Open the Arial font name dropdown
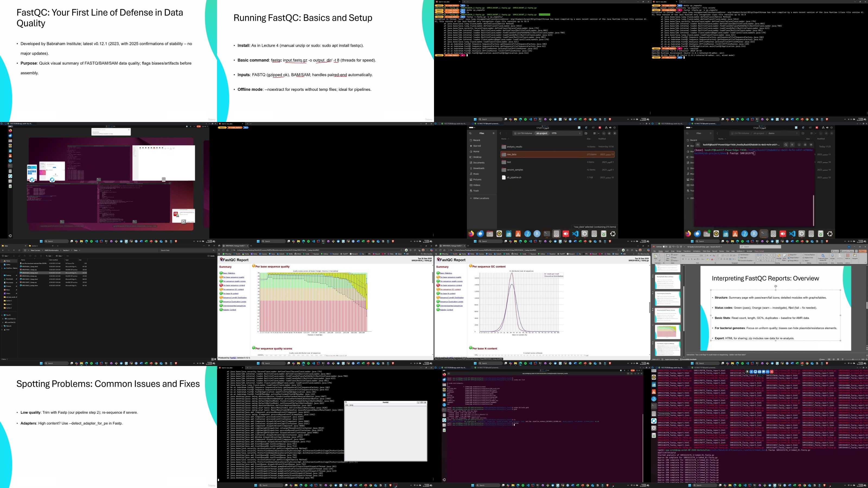Image resolution: width=868 pixels, height=488 pixels. pyautogui.click(x=691, y=256)
